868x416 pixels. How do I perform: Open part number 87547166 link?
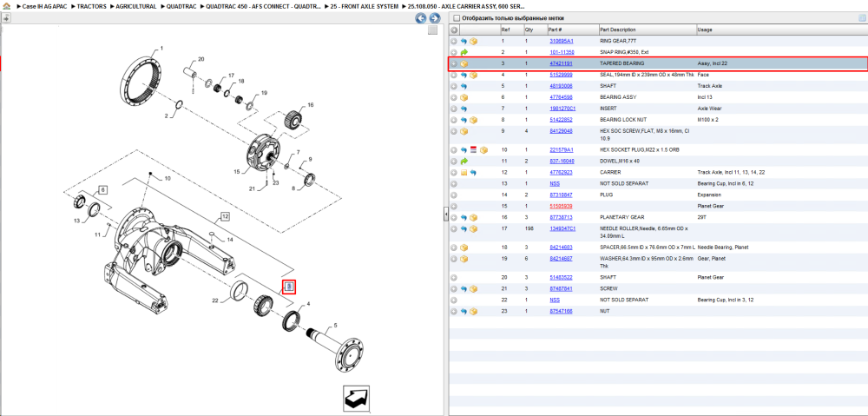pyautogui.click(x=561, y=311)
